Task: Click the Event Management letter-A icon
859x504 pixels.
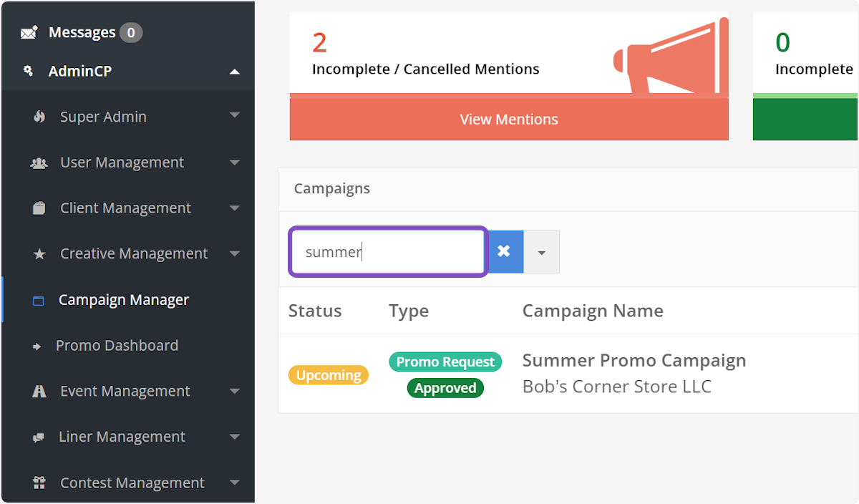Action: (x=39, y=391)
